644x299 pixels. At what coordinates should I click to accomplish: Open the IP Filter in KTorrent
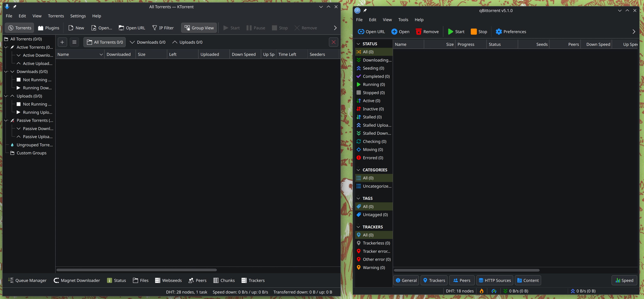(163, 28)
